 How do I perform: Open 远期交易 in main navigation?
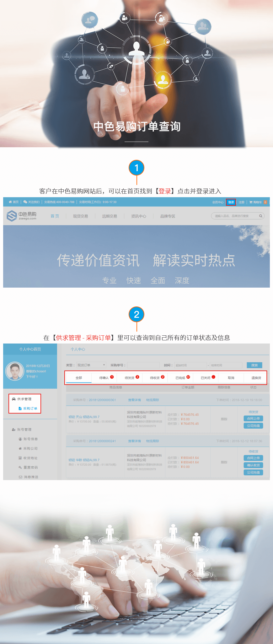(x=110, y=216)
